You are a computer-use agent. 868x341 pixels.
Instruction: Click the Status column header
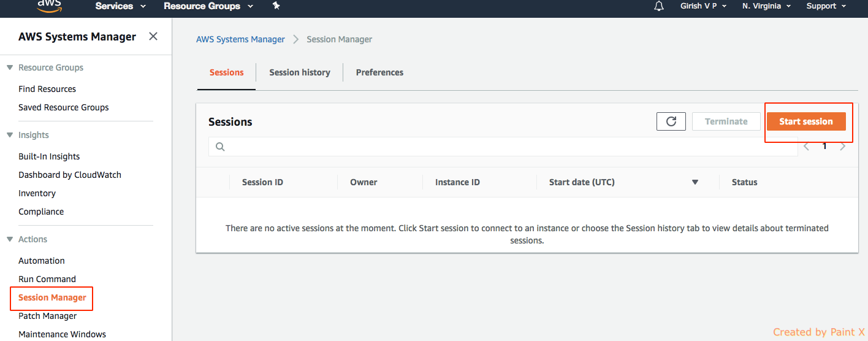pyautogui.click(x=745, y=182)
